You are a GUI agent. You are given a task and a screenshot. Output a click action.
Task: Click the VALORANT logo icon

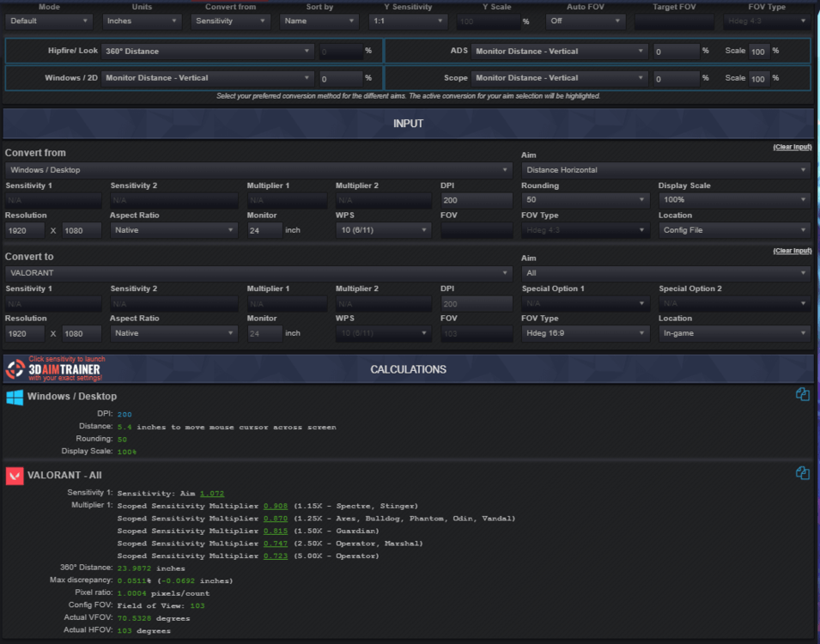click(x=15, y=476)
